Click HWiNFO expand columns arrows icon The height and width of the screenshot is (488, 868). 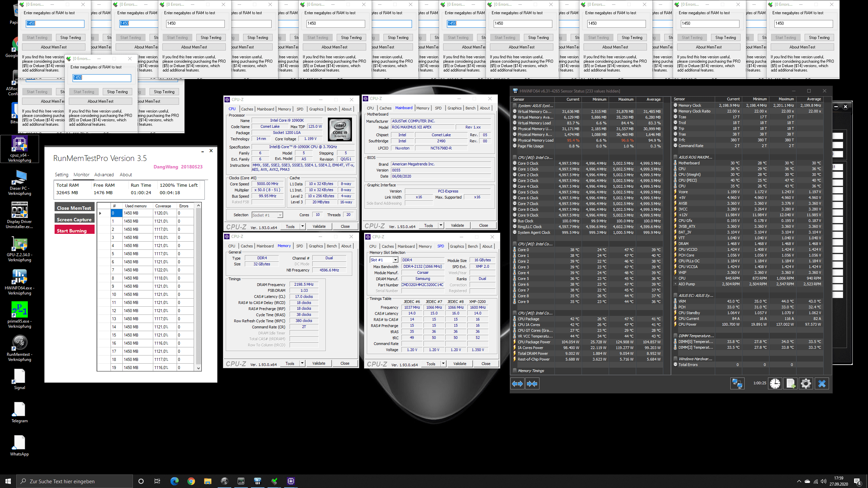click(517, 384)
